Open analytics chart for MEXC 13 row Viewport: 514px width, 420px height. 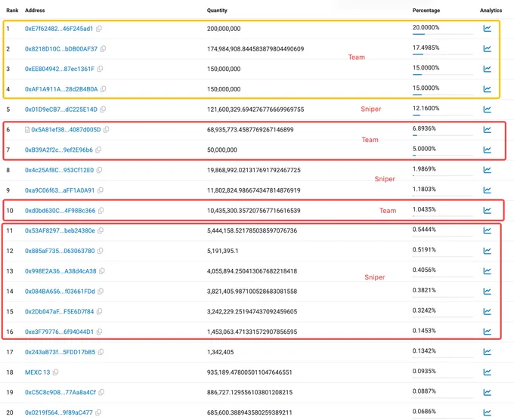click(x=487, y=372)
